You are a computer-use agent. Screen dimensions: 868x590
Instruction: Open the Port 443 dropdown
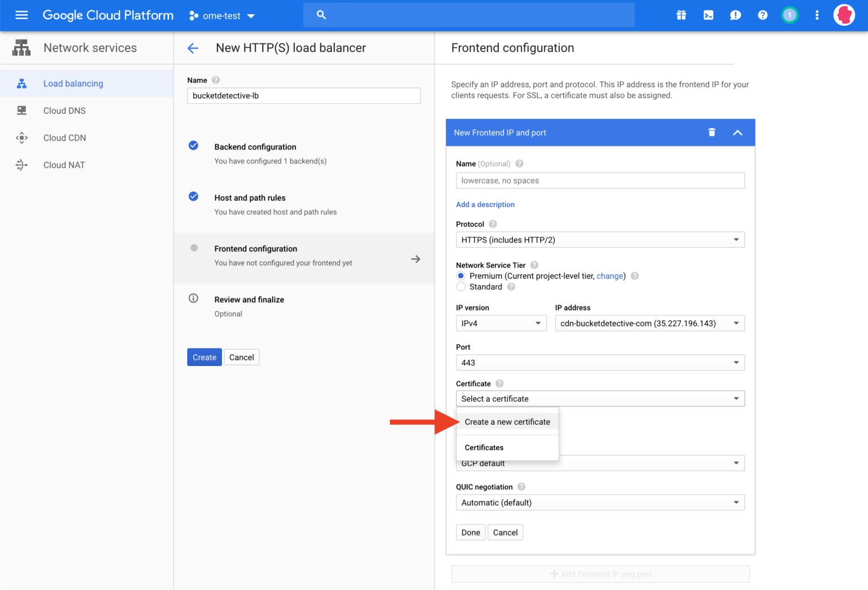point(600,363)
